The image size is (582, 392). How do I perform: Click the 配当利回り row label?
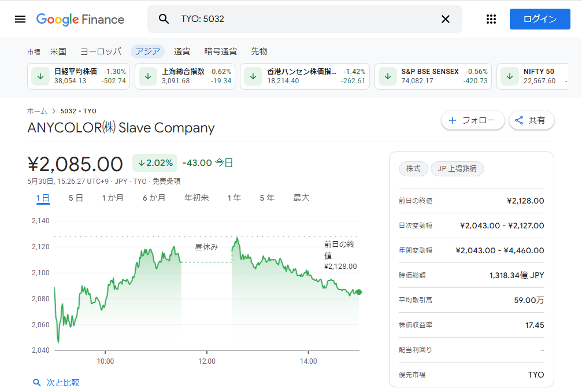[416, 350]
